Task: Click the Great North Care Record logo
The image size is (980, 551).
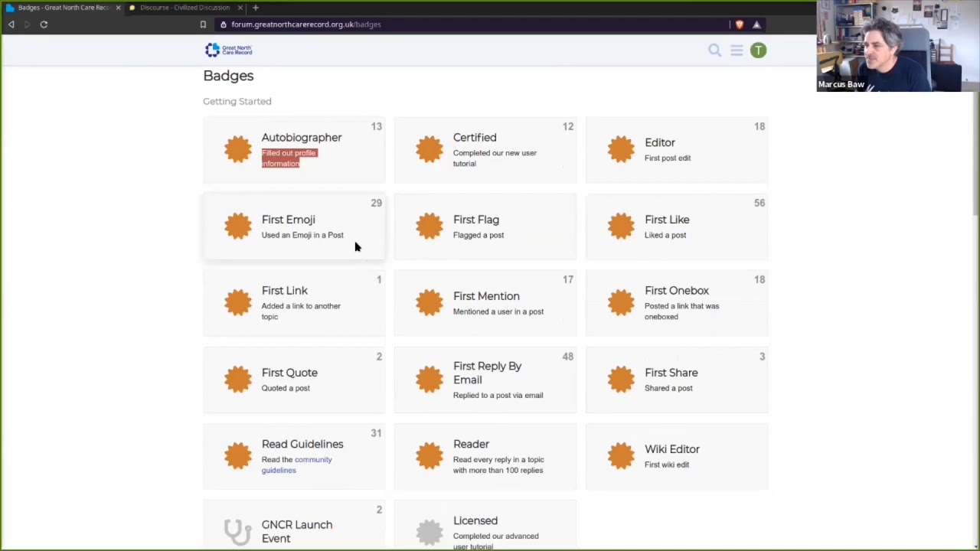Action: (228, 50)
